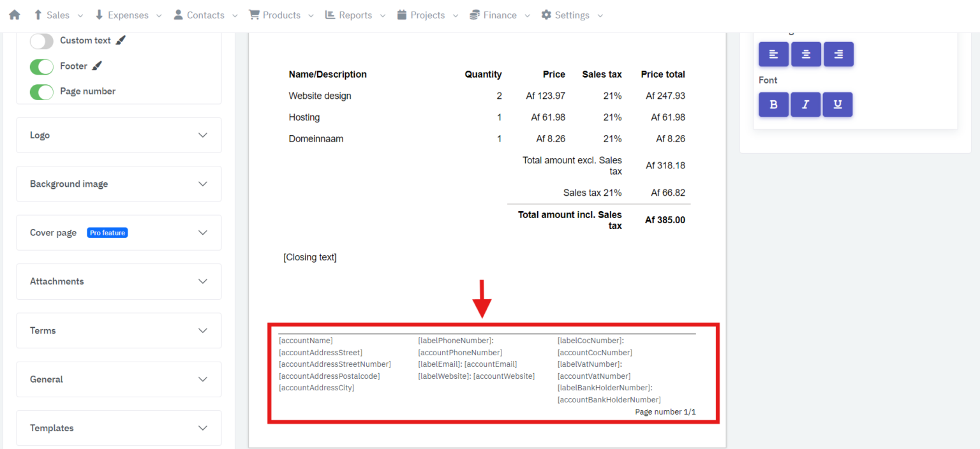The image size is (980, 449).
Task: Turn off the Page number toggle
Action: (x=41, y=92)
